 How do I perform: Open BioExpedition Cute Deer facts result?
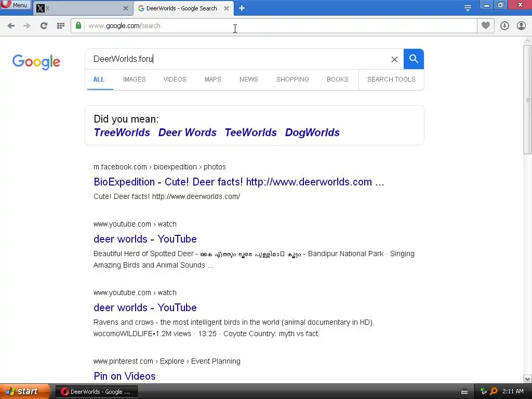click(x=239, y=182)
